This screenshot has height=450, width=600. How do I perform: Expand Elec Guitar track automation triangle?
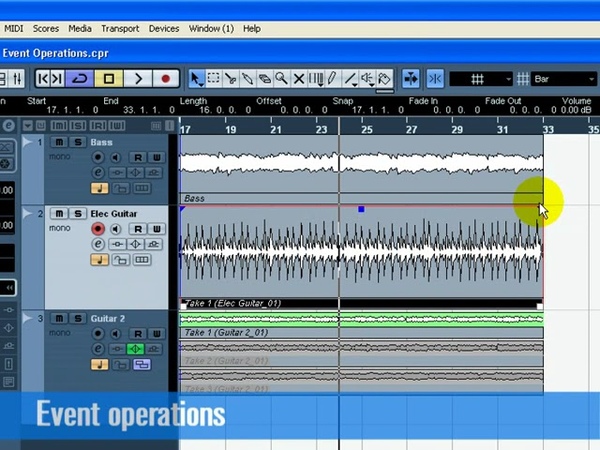coord(27,214)
